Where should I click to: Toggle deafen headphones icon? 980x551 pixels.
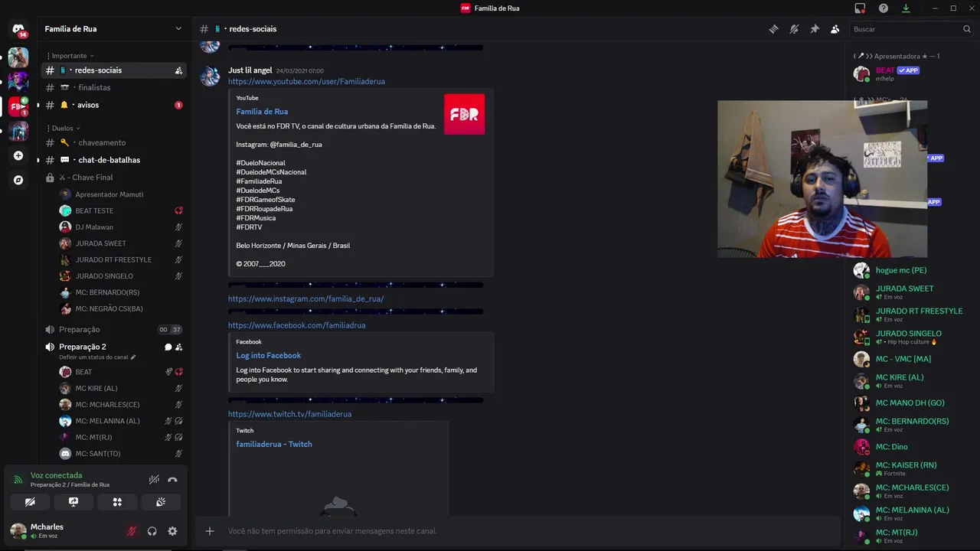point(152,531)
